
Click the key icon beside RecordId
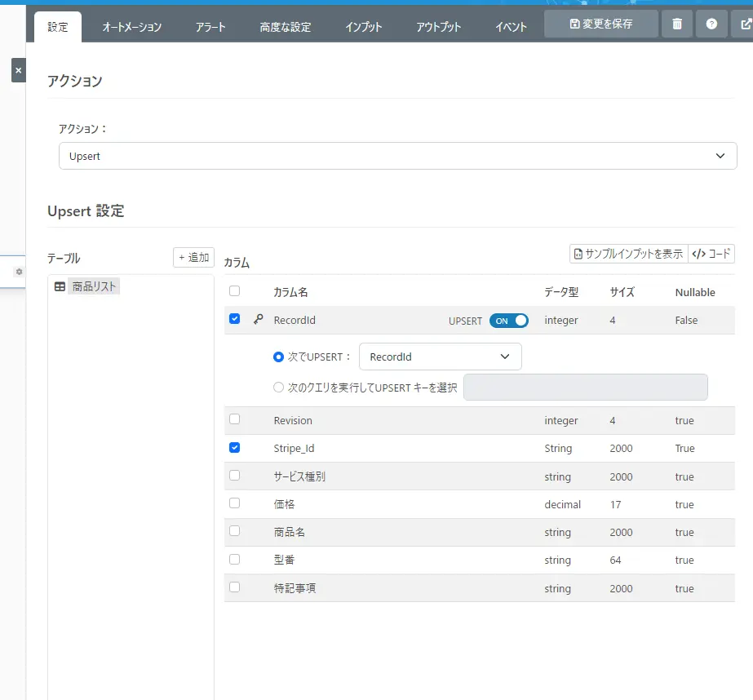coord(259,320)
